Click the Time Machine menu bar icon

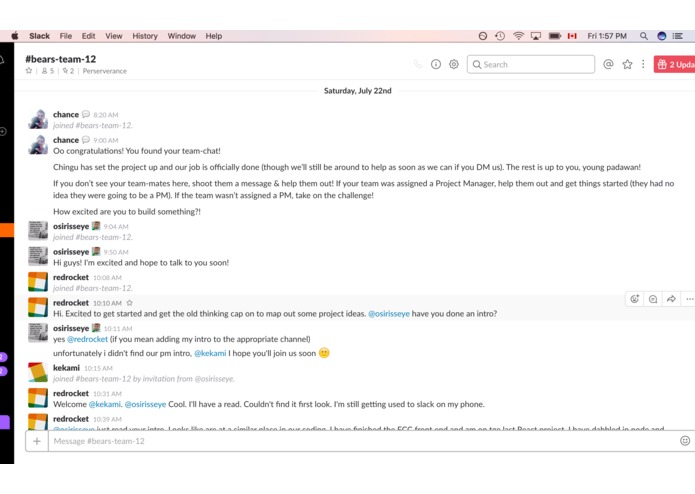click(x=500, y=36)
